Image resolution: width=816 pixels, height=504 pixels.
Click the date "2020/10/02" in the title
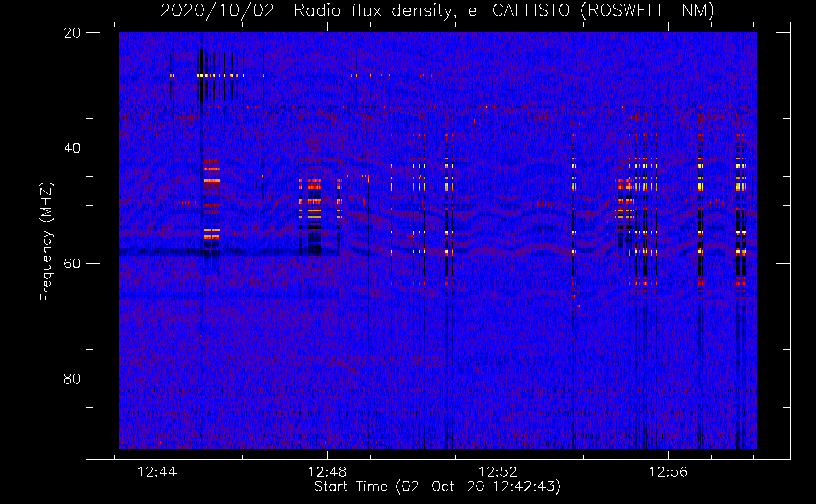click(218, 10)
